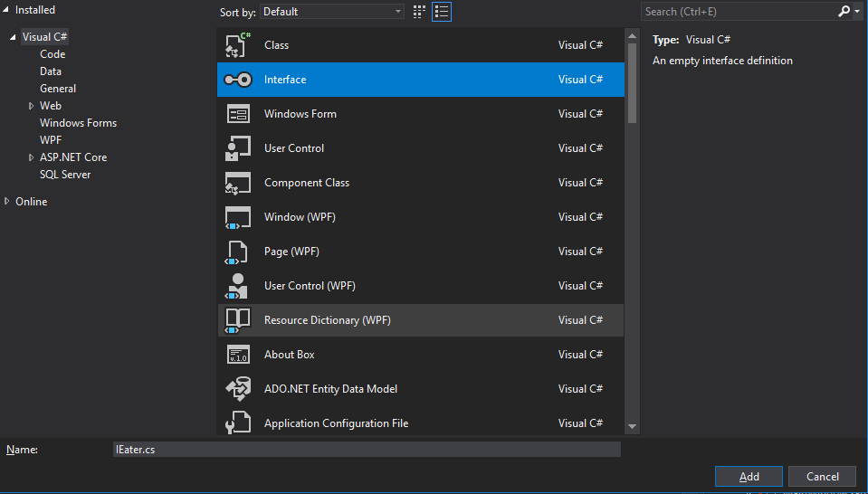Click the Window (WPF) template icon
The width and height of the screenshot is (868, 494).
[238, 217]
